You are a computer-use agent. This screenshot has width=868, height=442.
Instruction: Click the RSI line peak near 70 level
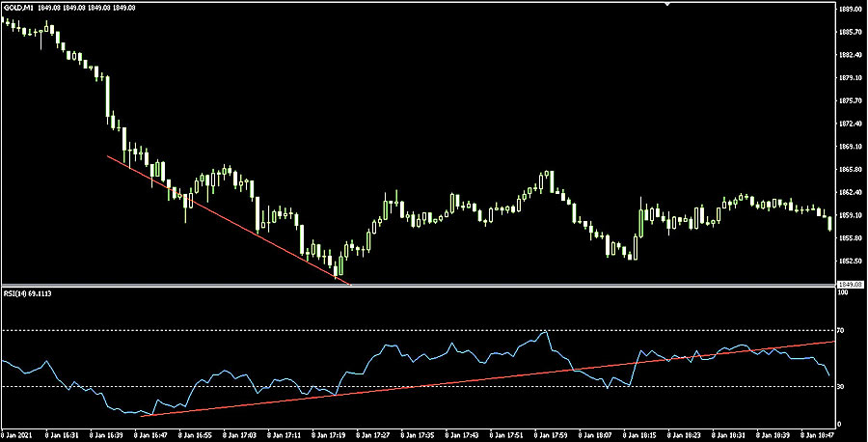[x=547, y=332]
